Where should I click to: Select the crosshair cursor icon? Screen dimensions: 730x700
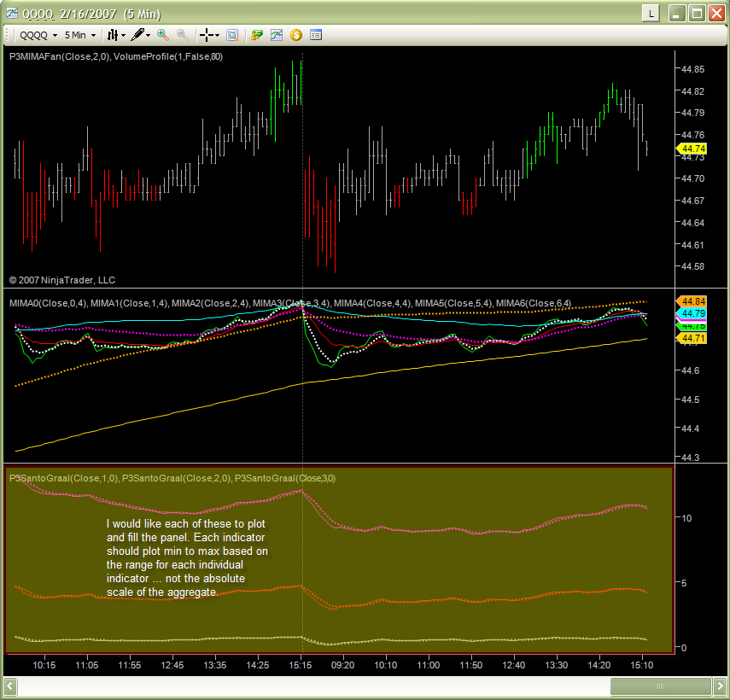click(207, 35)
